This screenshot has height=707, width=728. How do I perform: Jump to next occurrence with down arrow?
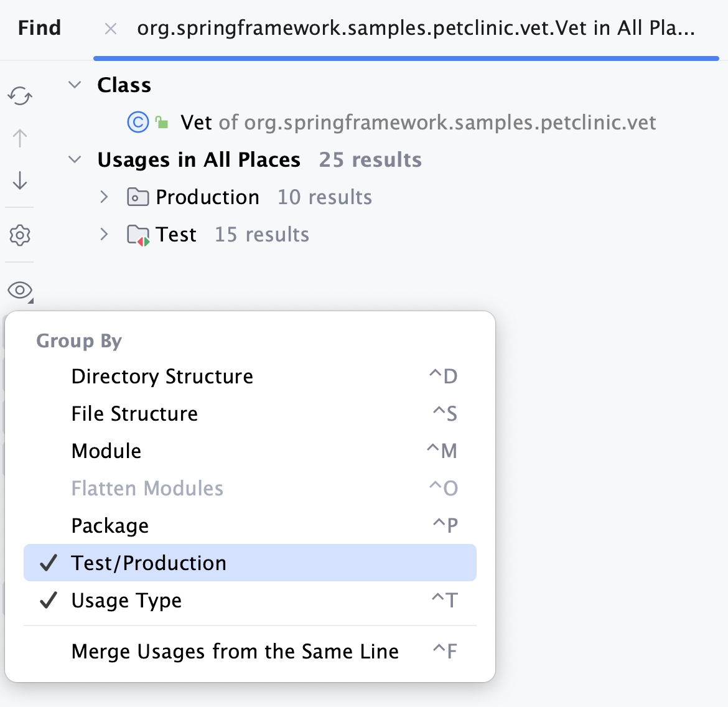click(19, 181)
